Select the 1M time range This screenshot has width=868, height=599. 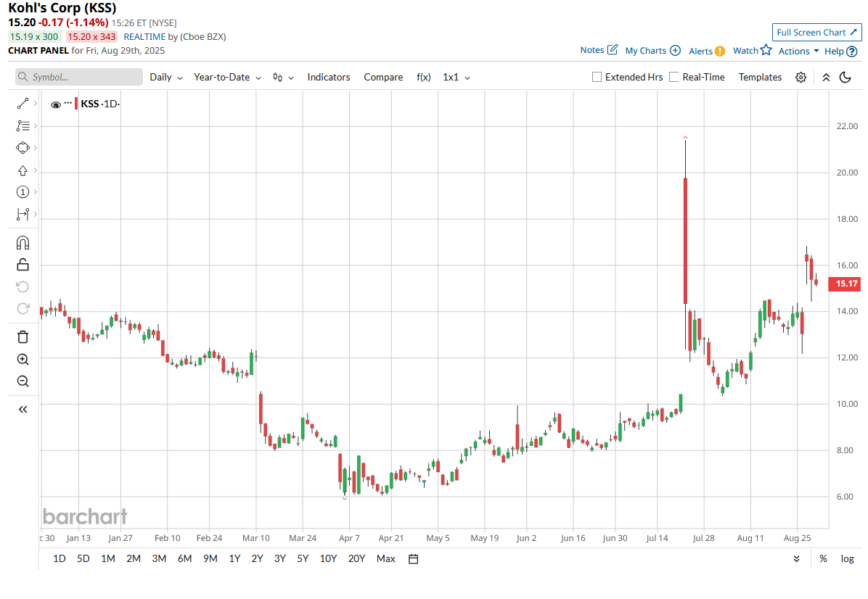(x=108, y=558)
